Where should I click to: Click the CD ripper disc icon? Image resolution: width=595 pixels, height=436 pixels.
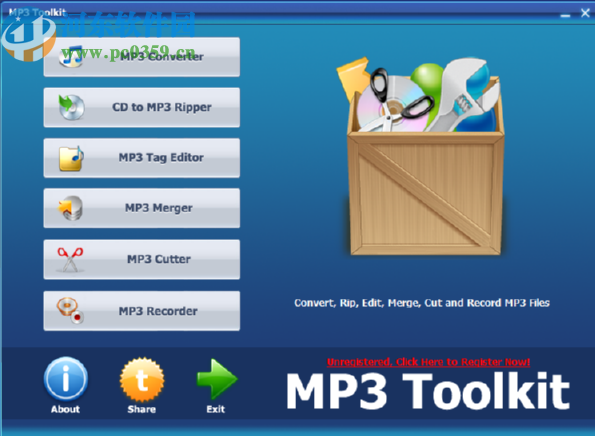[x=71, y=107]
